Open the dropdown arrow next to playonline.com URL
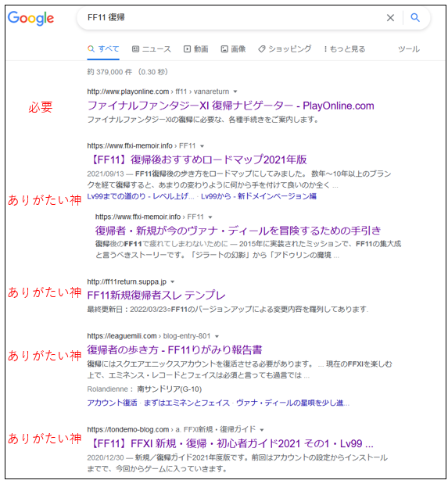The height and width of the screenshot is (491, 448). tap(235, 91)
